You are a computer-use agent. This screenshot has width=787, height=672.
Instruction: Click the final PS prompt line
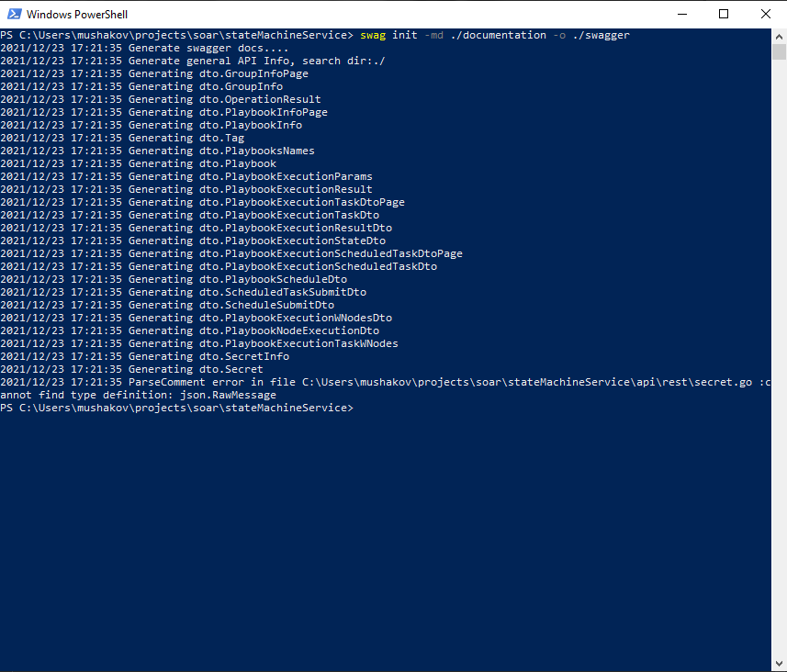[x=176, y=408]
